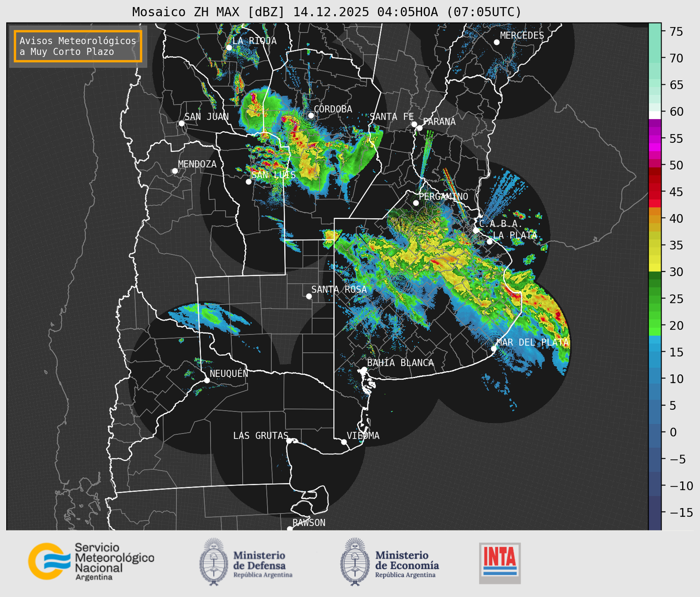
Task: Click the CÓRDOBA label text
Action: (x=333, y=109)
